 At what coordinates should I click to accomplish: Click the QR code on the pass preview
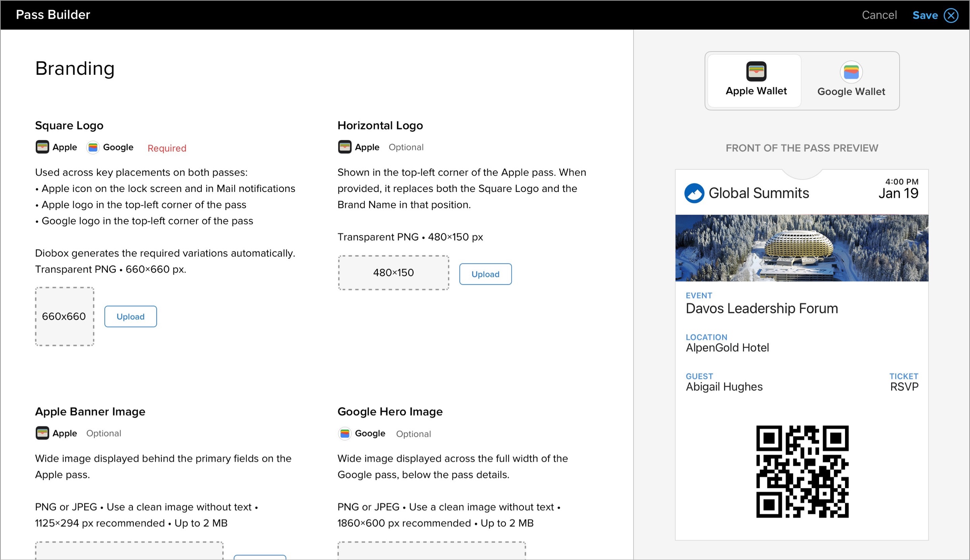click(x=802, y=472)
